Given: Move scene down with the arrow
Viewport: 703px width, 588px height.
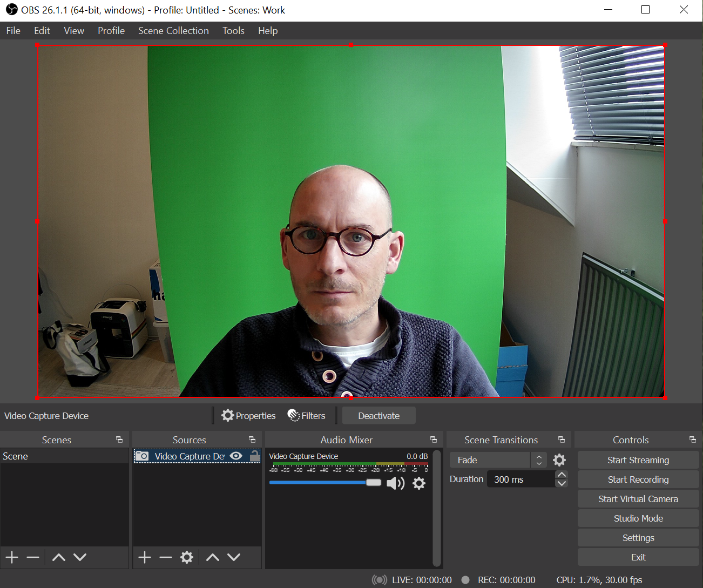Looking at the screenshot, I should (x=80, y=557).
